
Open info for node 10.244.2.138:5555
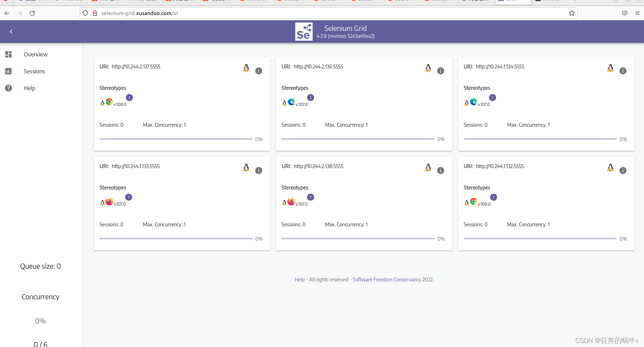441,171
